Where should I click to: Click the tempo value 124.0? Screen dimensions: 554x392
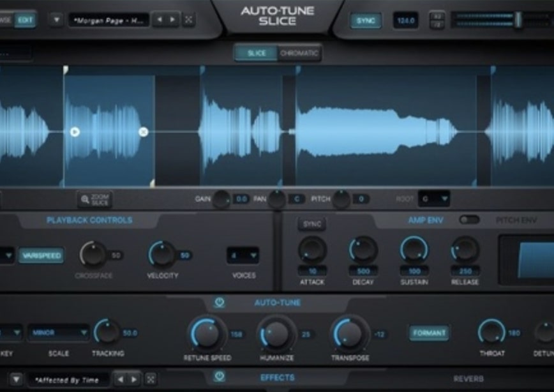406,20
